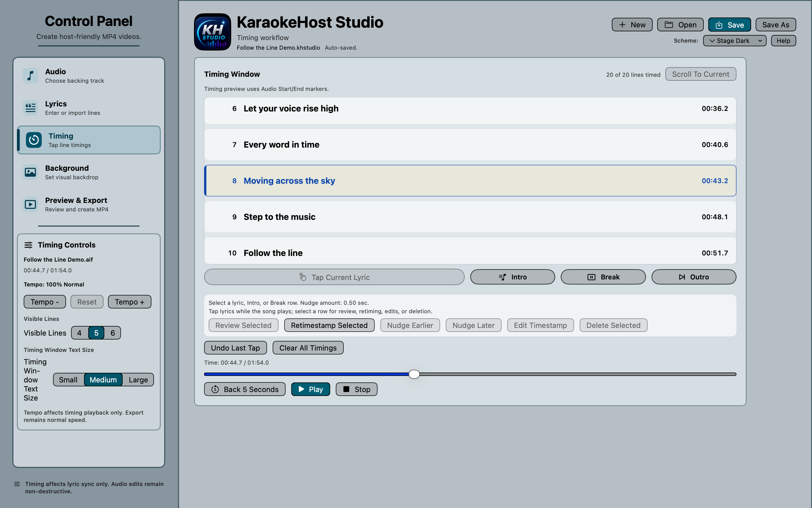This screenshot has height=508, width=812.
Task: Choose Large timing text size
Action: coord(138,380)
